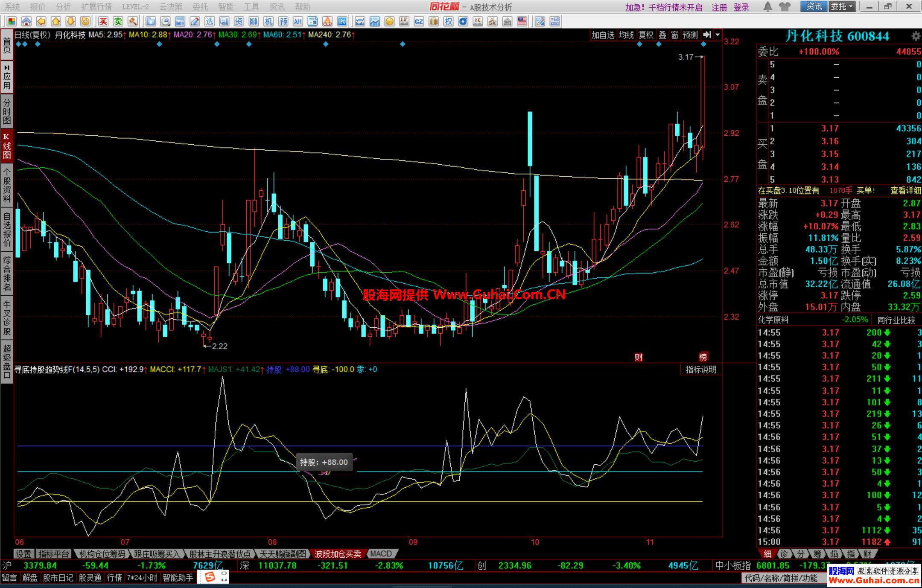Select the 分时图 side tab
Viewport: 922px width, 588px height.
point(7,112)
